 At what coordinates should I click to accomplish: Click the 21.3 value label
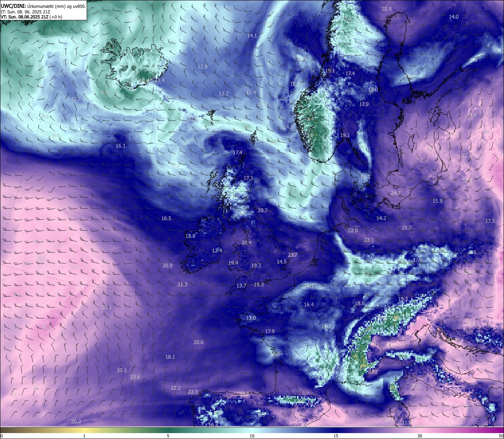click(182, 284)
